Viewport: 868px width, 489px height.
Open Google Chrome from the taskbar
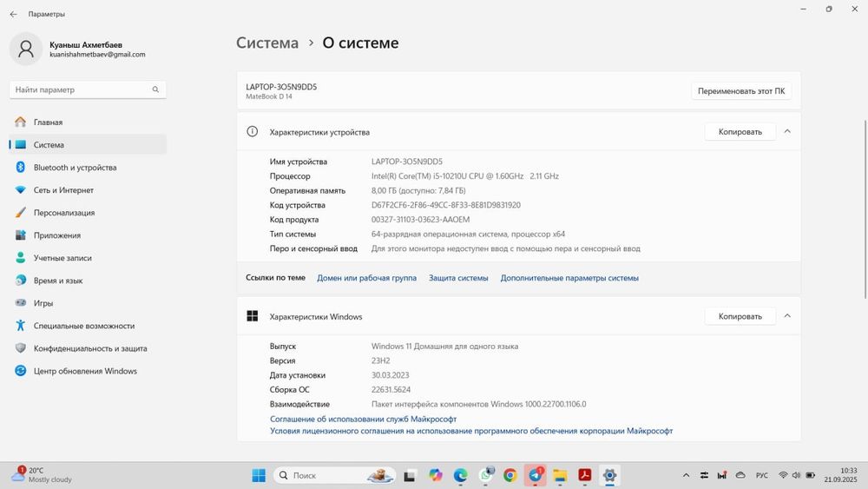pos(510,475)
